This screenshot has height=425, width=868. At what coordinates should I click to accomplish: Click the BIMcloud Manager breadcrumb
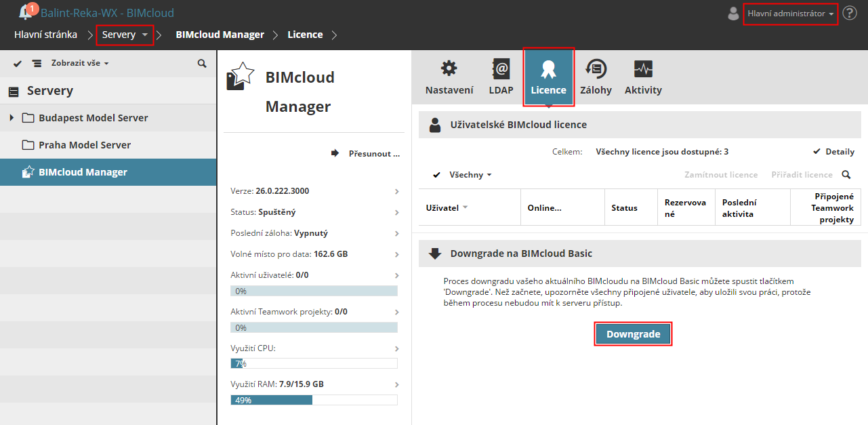click(220, 35)
